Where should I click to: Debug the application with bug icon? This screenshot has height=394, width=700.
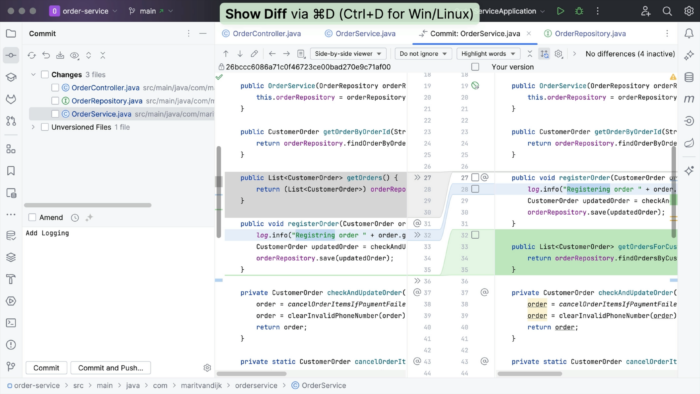tap(579, 11)
